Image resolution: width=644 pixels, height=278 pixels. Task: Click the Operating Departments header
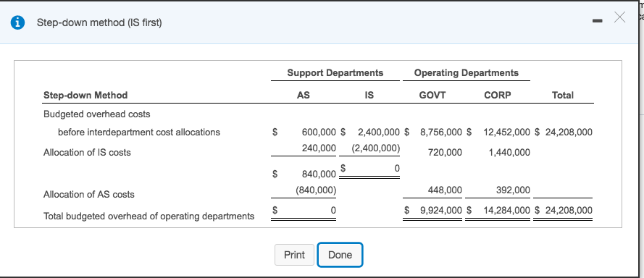click(467, 73)
